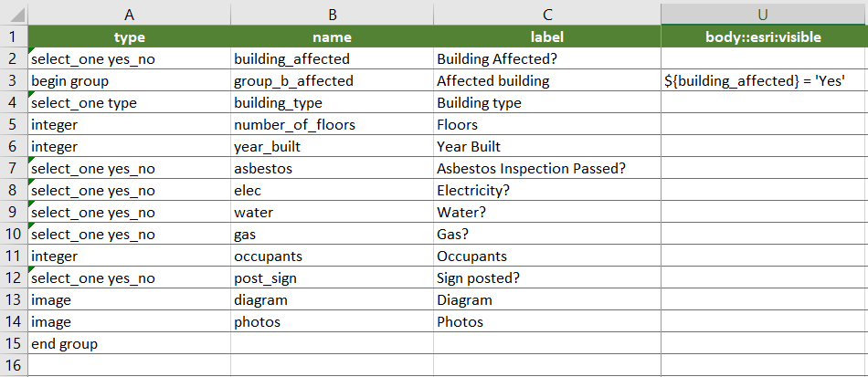868x377 pixels.
Task: Select the "begin group" cell
Action: pyautogui.click(x=129, y=80)
